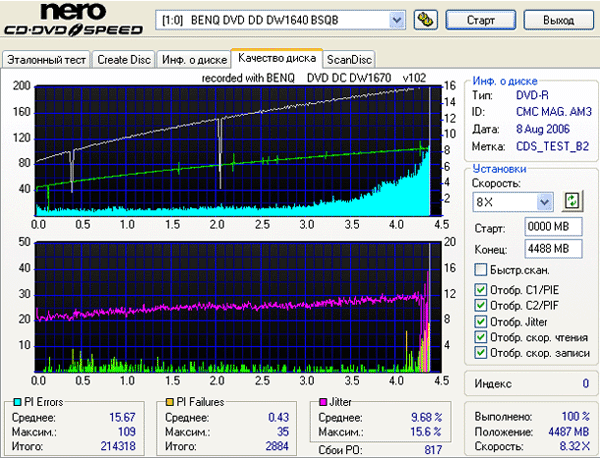Uncheck the Отобр. C2/PIF checkbox
The height and width of the screenshot is (458, 600).
481,307
